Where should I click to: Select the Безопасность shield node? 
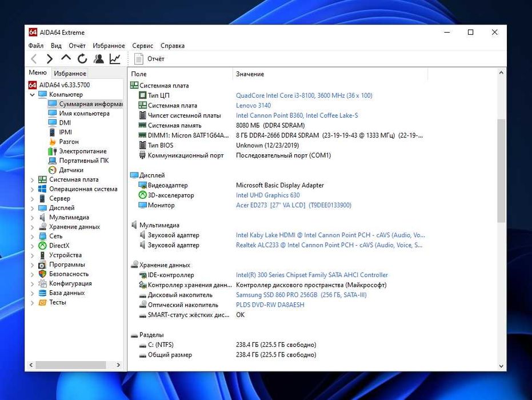[64, 274]
